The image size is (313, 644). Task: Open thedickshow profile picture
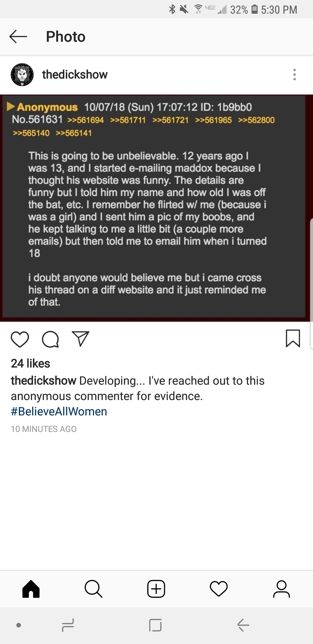coord(22,75)
